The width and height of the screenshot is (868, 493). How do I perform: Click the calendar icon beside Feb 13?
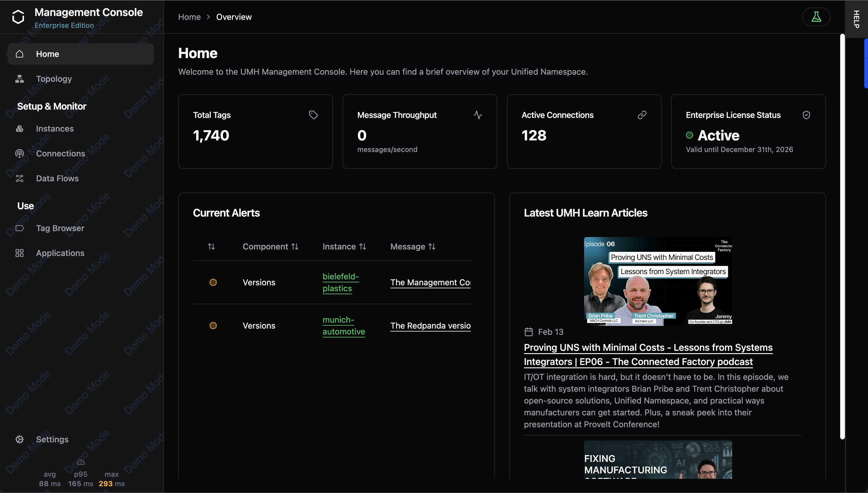pyautogui.click(x=528, y=332)
